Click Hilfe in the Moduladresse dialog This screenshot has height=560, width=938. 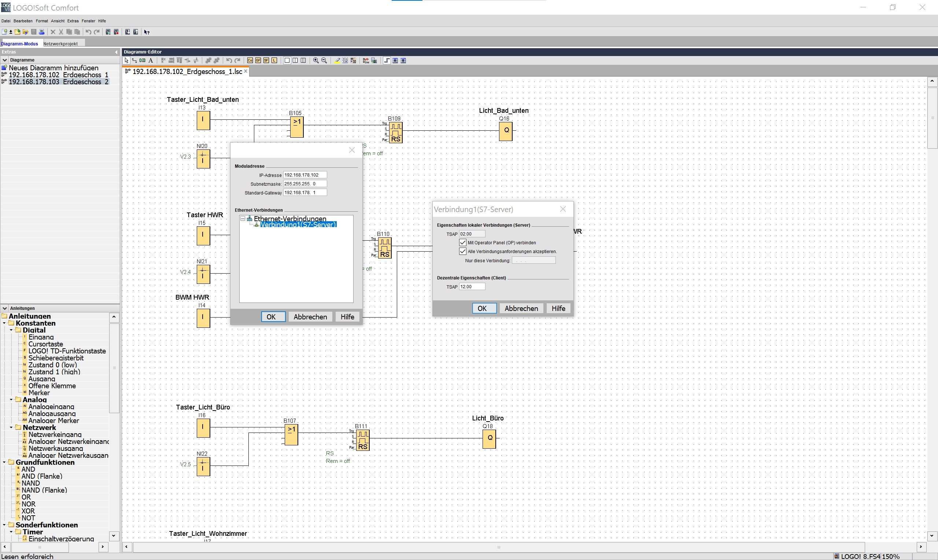tap(347, 317)
